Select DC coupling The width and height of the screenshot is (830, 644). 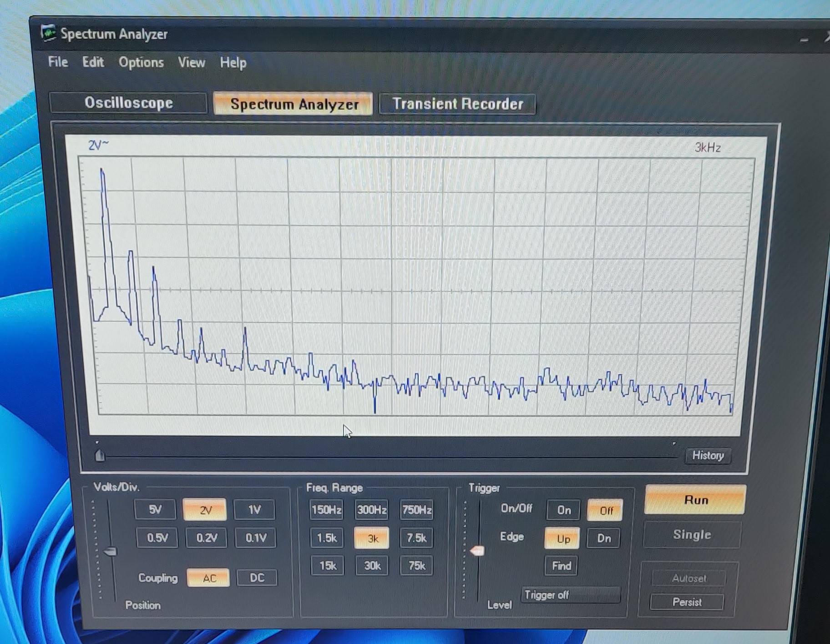(x=257, y=578)
